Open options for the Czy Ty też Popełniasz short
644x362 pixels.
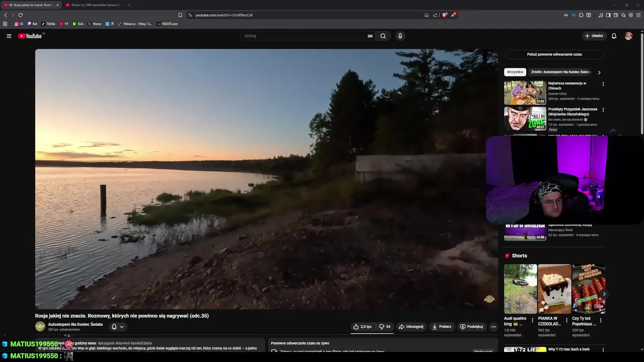click(601, 320)
